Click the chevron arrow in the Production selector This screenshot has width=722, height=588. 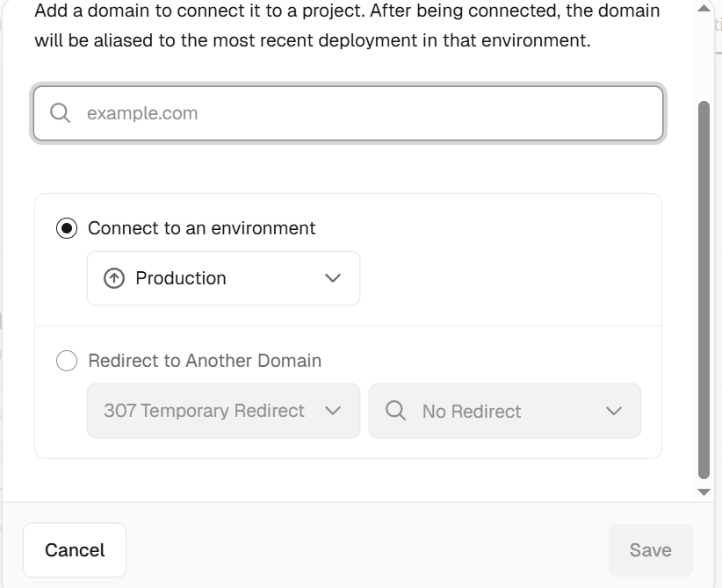[332, 278]
